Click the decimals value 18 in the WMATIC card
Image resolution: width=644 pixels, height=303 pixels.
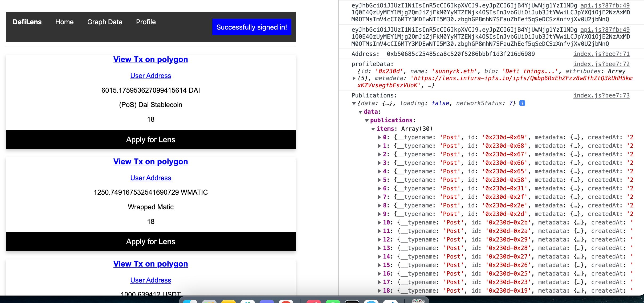pos(151,222)
